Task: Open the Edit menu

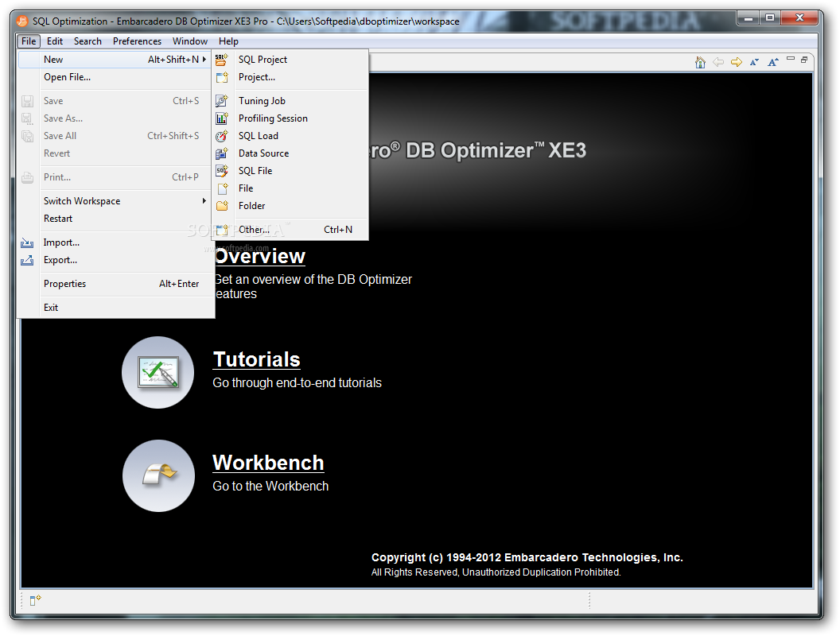Action: point(55,41)
